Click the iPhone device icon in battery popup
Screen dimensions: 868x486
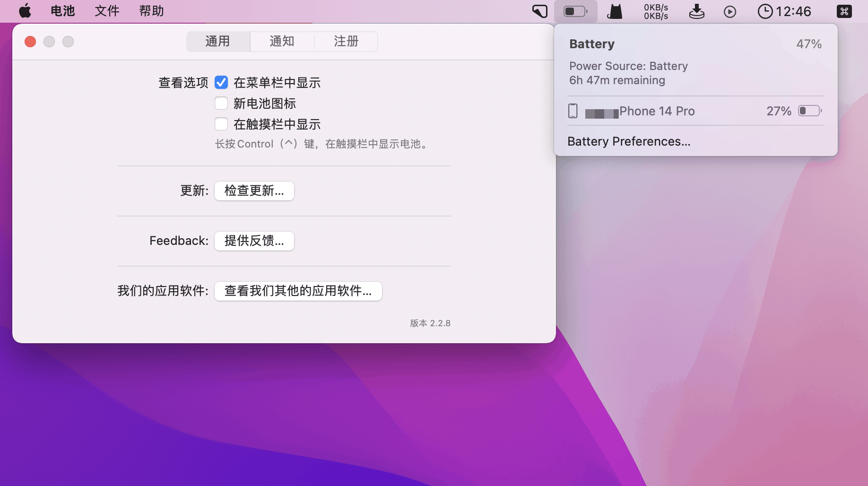[x=573, y=111]
